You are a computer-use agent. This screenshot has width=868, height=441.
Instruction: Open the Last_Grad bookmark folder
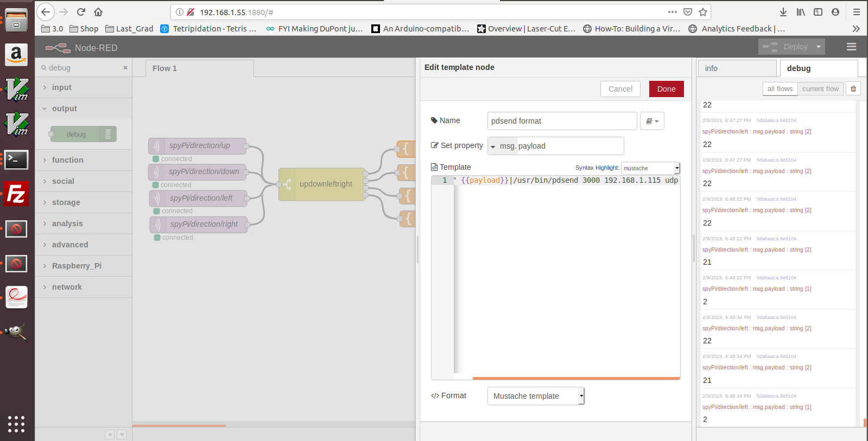[x=129, y=29]
